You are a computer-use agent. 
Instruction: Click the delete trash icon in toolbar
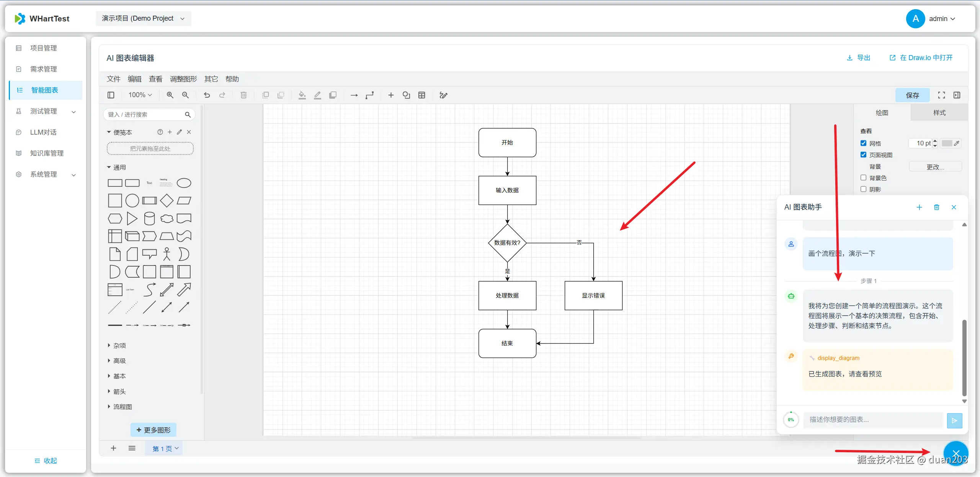tap(243, 95)
